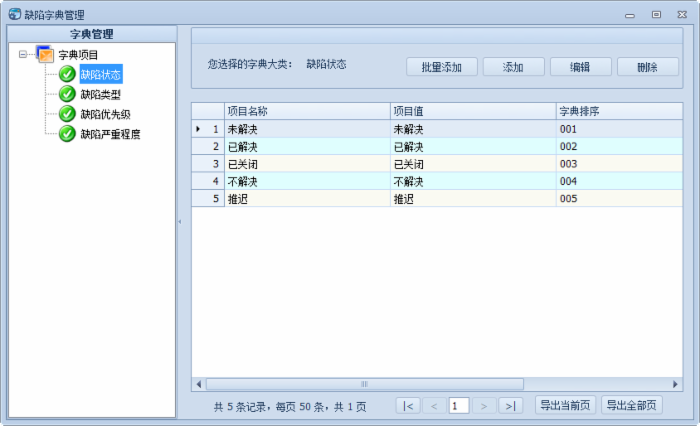700x426 pixels.
Task: Click the green check icon beside 缺陷严重程度
Action: pos(67,133)
